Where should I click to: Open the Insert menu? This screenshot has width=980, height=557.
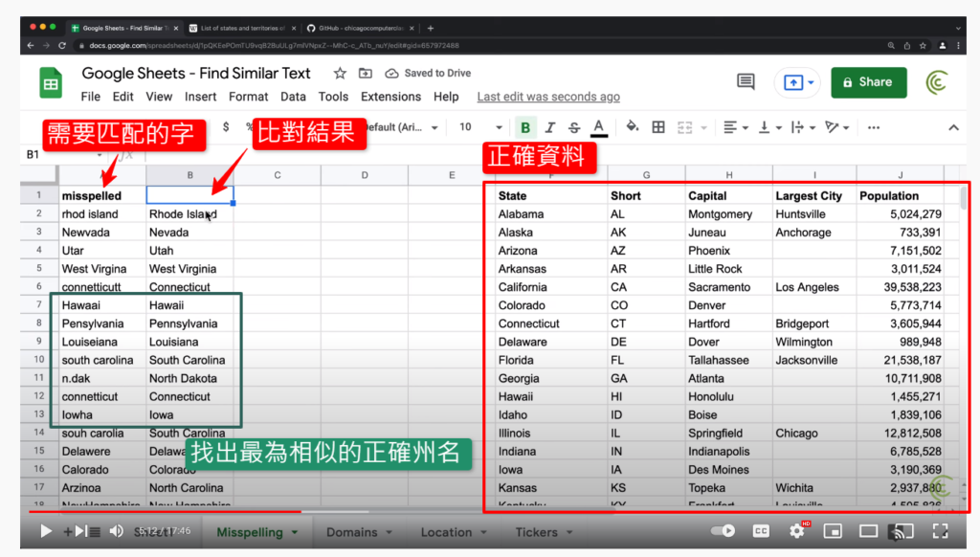[200, 97]
